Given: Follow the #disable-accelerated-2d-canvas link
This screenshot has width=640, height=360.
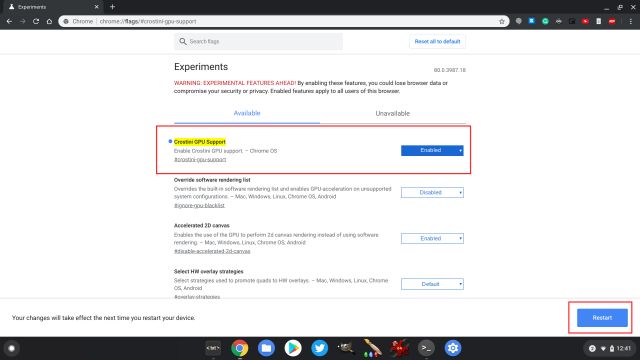Looking at the screenshot, I should (212, 251).
